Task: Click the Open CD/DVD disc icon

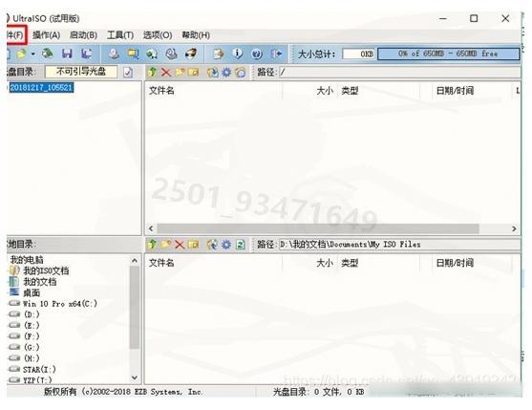Action: click(x=48, y=54)
